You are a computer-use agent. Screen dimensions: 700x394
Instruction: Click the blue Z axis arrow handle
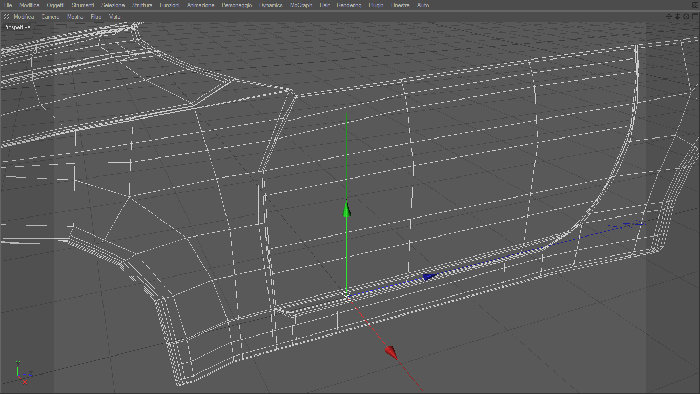[429, 277]
